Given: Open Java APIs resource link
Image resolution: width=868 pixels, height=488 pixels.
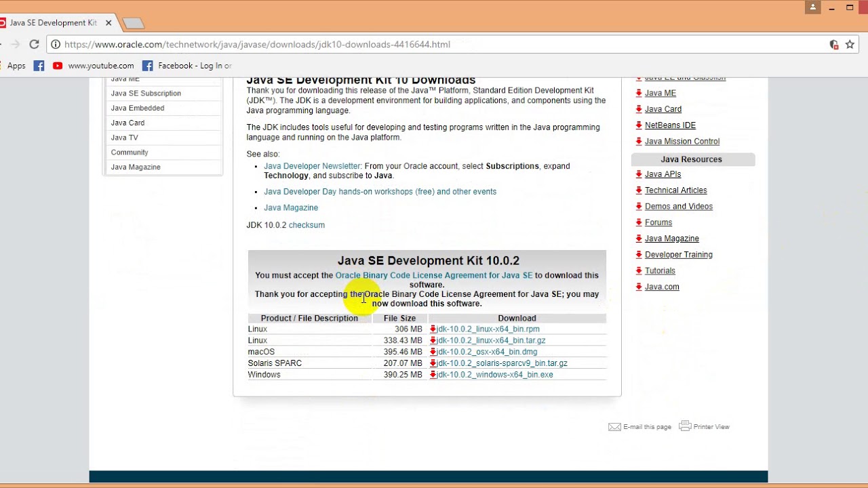Looking at the screenshot, I should click(663, 174).
